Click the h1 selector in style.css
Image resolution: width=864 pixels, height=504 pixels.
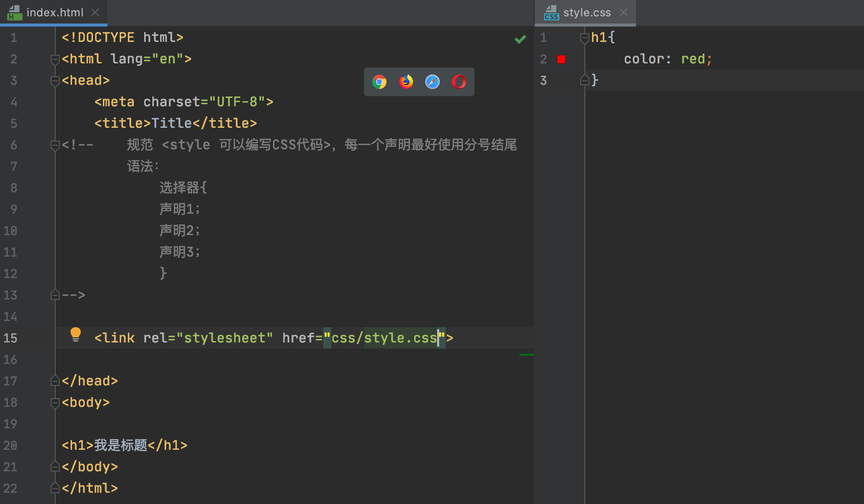click(x=599, y=37)
